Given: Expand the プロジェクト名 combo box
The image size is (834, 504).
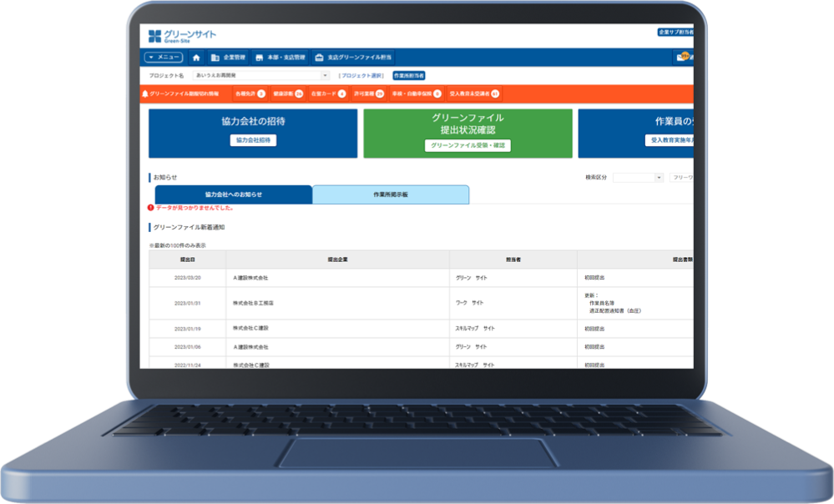Looking at the screenshot, I should pyautogui.click(x=325, y=75).
